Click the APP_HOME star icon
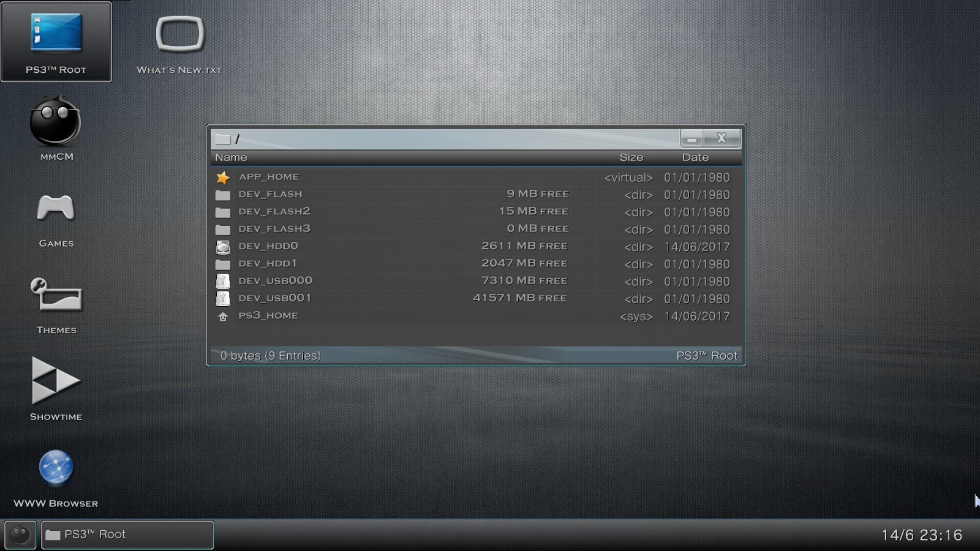The image size is (980, 551). [223, 178]
